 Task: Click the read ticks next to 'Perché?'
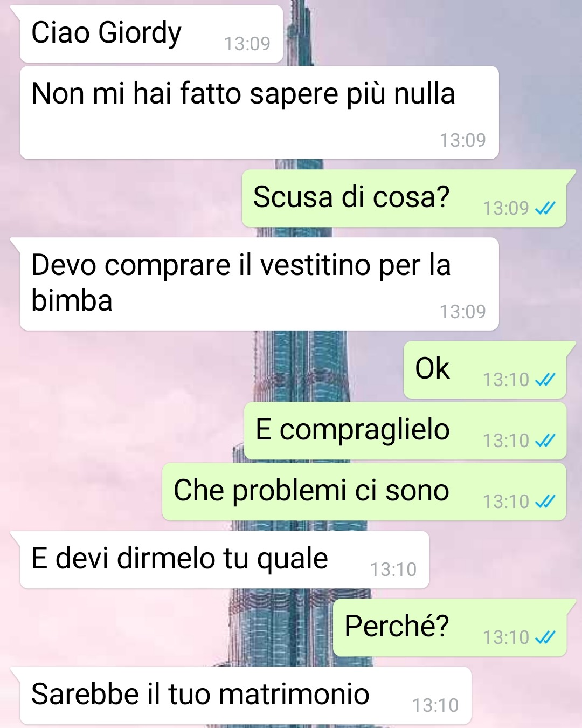pyautogui.click(x=545, y=637)
